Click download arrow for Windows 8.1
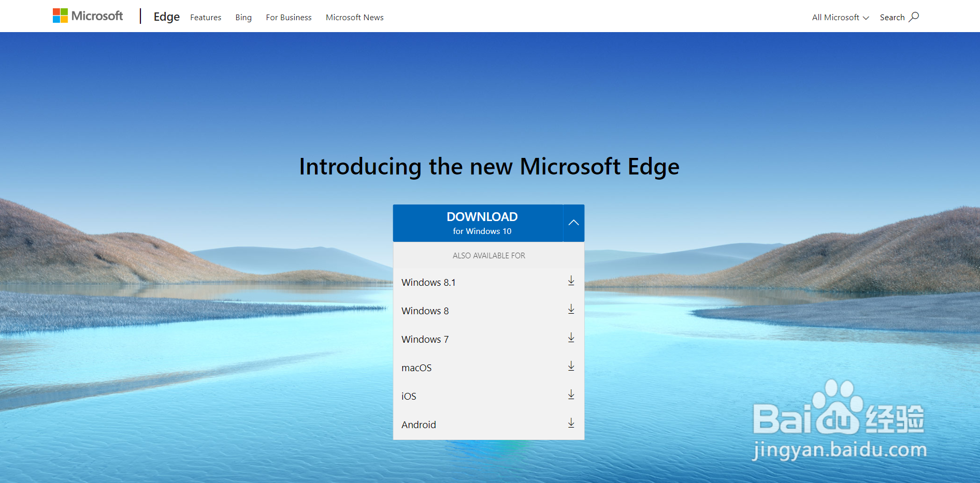This screenshot has width=980, height=483. (571, 281)
